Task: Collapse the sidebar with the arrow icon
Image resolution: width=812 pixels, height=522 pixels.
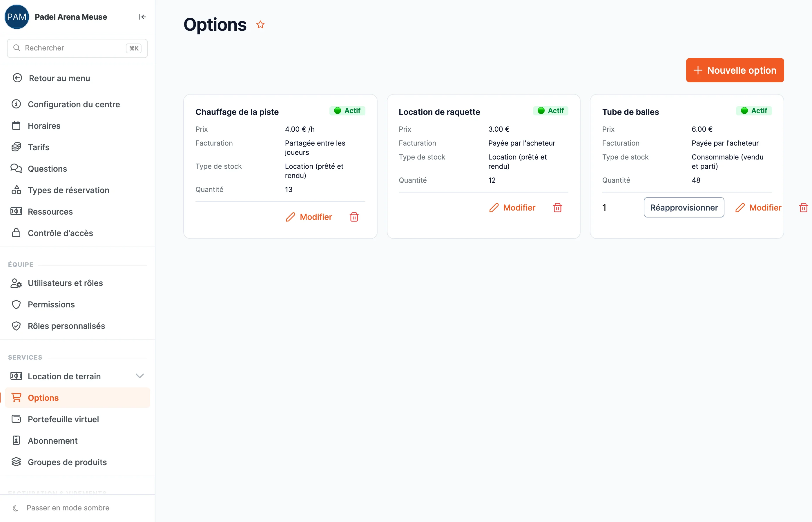Action: pyautogui.click(x=142, y=17)
